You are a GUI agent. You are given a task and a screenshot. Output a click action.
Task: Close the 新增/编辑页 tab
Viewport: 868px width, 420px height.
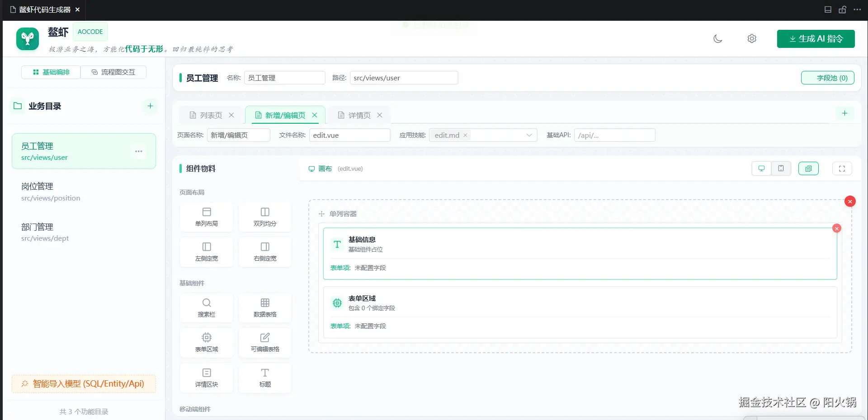tap(315, 115)
